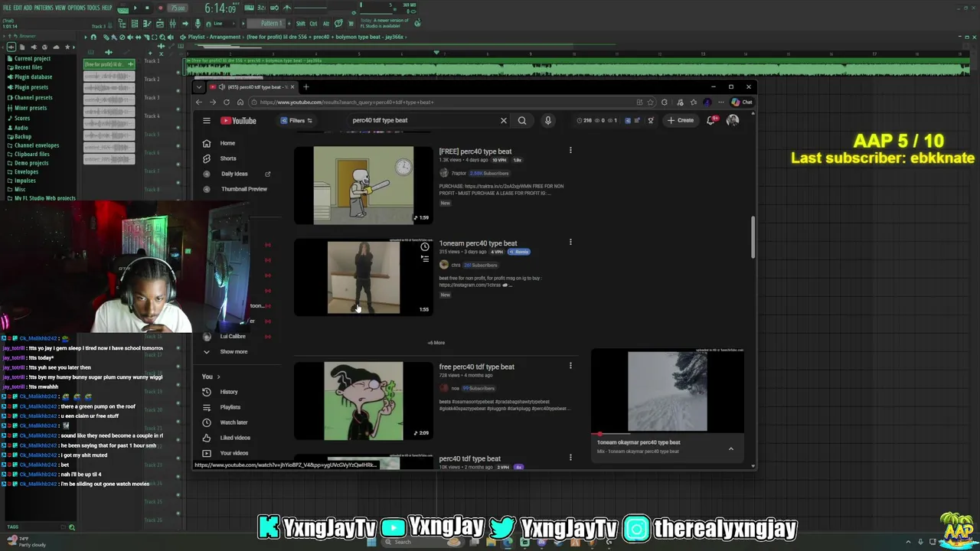Viewport: 980px width, 551px height.
Task: Select the playlist magnet snap icon
Action: (x=94, y=37)
